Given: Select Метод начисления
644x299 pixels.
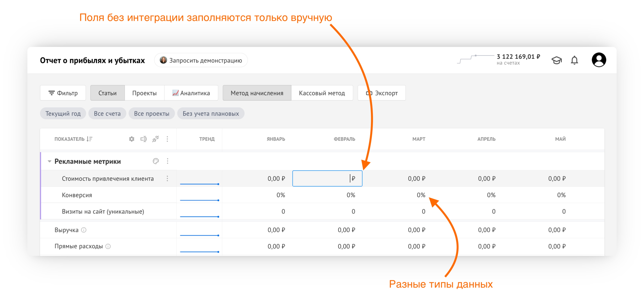Looking at the screenshot, I should coord(257,93).
